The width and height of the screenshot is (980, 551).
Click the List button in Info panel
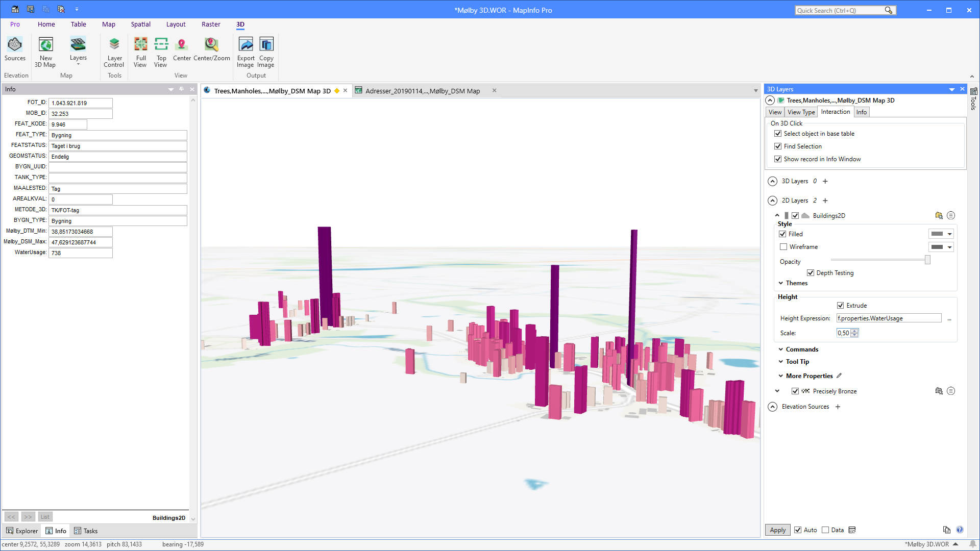45,517
